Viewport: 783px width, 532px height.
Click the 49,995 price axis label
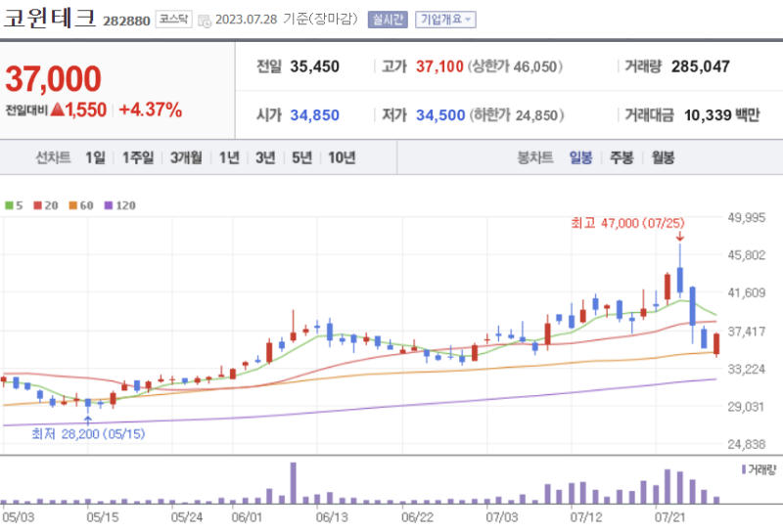[746, 217]
